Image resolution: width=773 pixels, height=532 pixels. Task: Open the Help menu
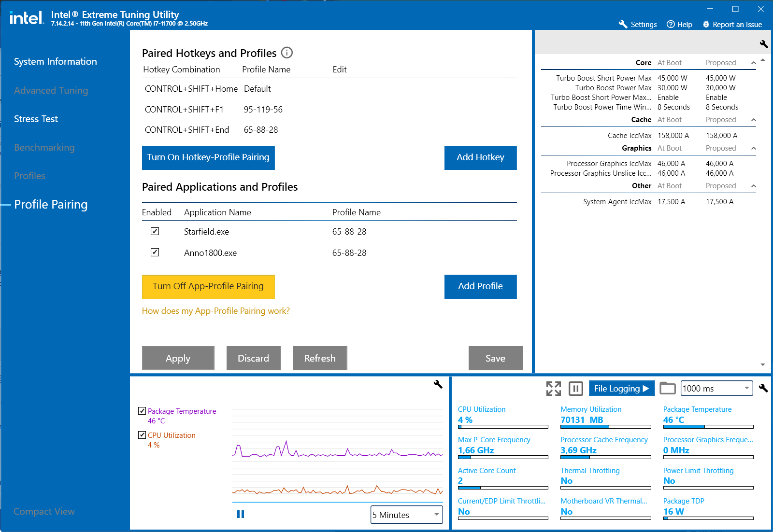[679, 24]
